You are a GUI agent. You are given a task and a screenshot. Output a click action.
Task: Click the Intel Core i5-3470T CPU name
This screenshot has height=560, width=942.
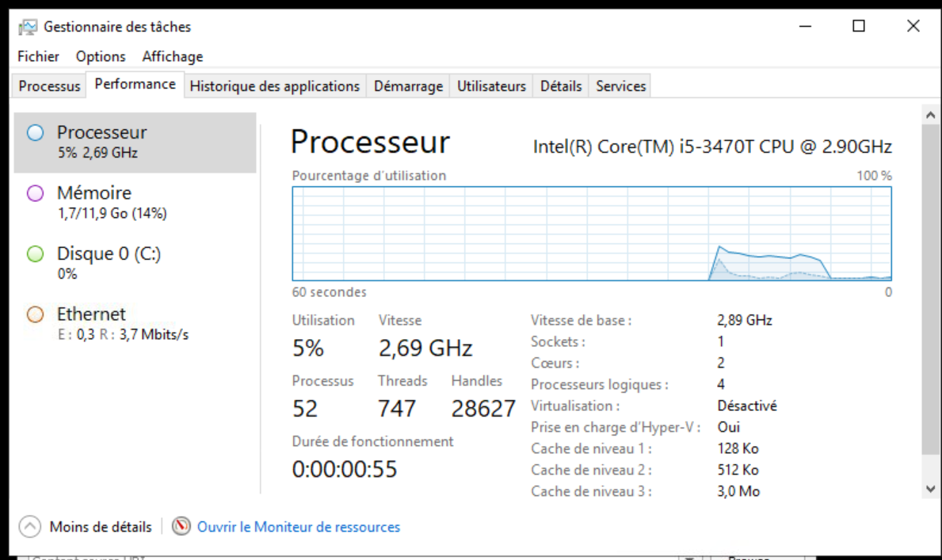(x=712, y=147)
